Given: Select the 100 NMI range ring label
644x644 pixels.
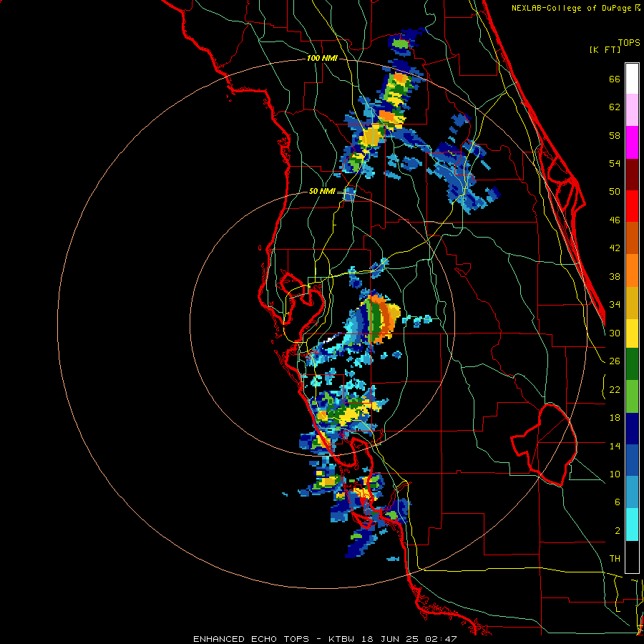Looking at the screenshot, I should click(x=322, y=58).
